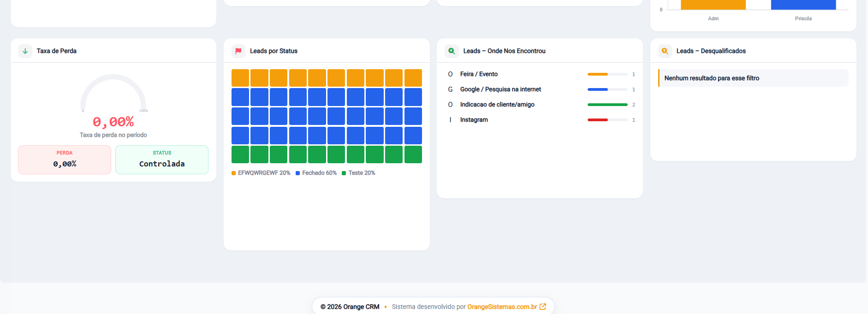Toggle the EFWQWRGEWF 20% legend item
868x314 pixels.
click(261, 173)
